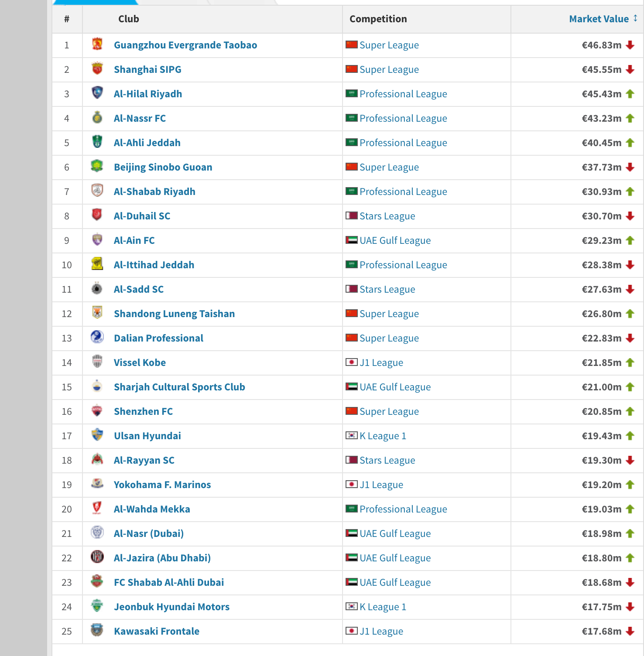Viewport: 644px width, 656px height.
Task: Open Yokohama F. Marinos club link
Action: pos(162,485)
